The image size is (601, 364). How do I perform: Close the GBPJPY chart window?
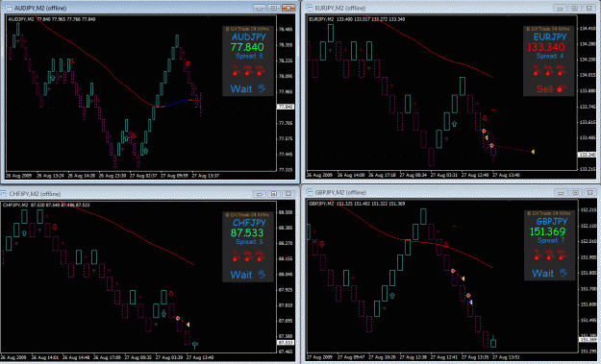(590, 192)
